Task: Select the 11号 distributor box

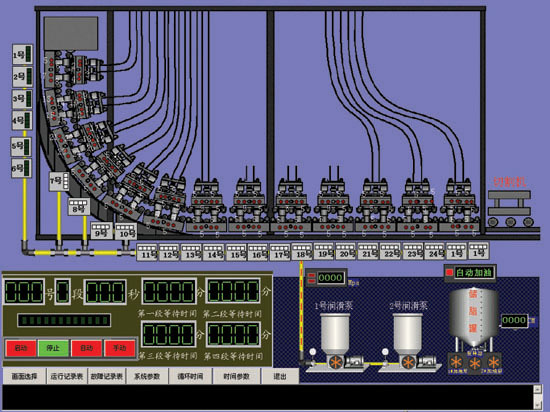Action: tap(147, 252)
